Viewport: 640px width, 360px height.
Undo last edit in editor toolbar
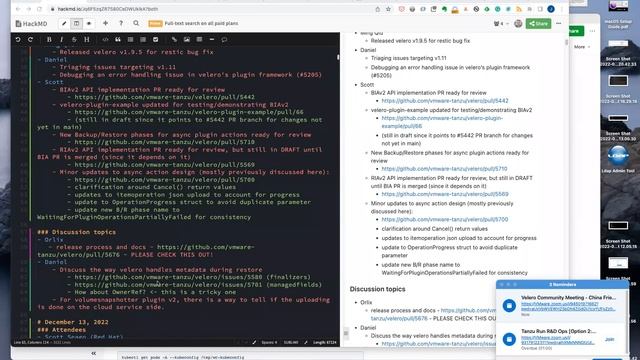click(18, 40)
